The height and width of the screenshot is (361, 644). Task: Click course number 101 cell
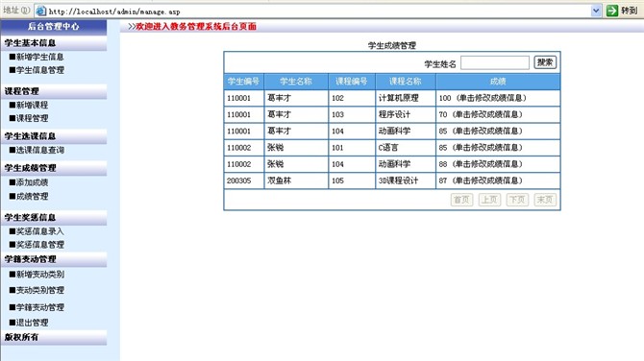(x=352, y=147)
